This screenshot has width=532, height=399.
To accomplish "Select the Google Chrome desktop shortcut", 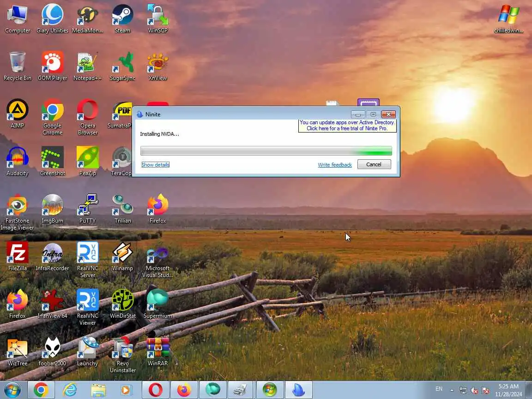I will 52,117.
